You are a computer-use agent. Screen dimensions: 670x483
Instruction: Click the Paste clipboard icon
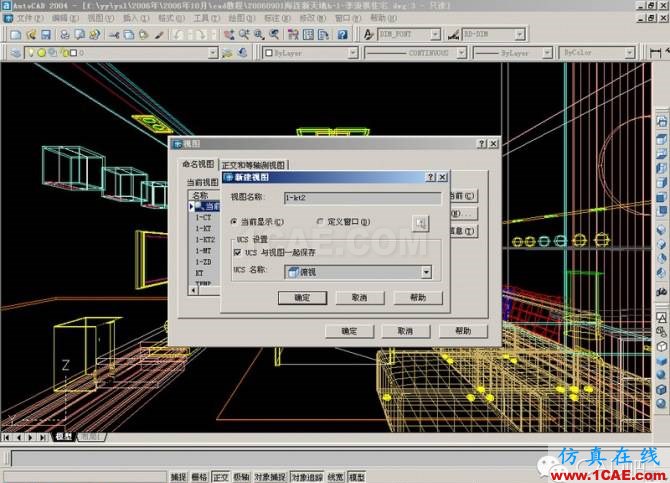click(x=144, y=35)
